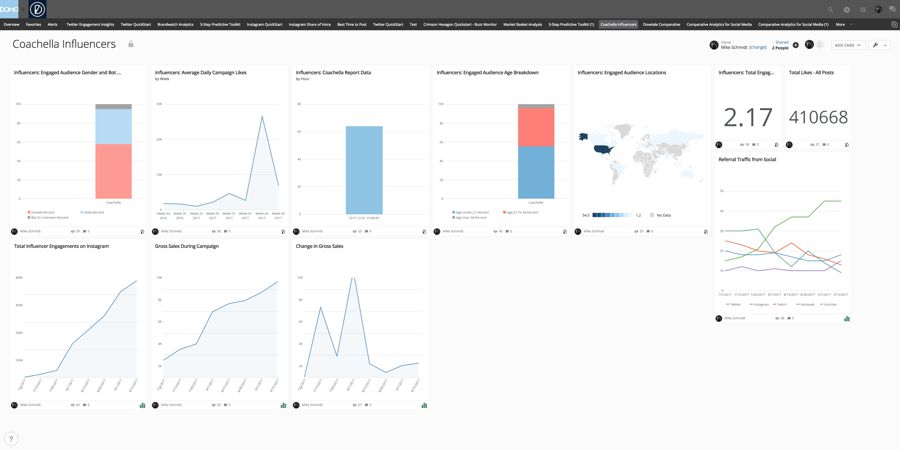
Task: Click green chart icon on Referral Traffic card
Action: [847, 318]
